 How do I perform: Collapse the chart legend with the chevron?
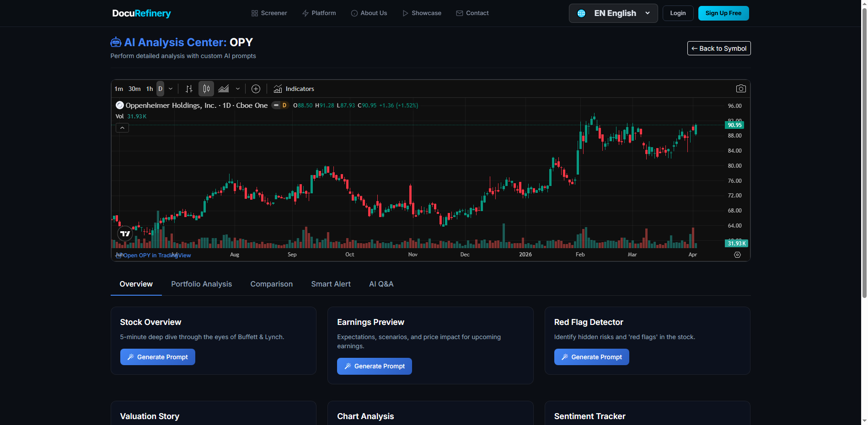[122, 128]
